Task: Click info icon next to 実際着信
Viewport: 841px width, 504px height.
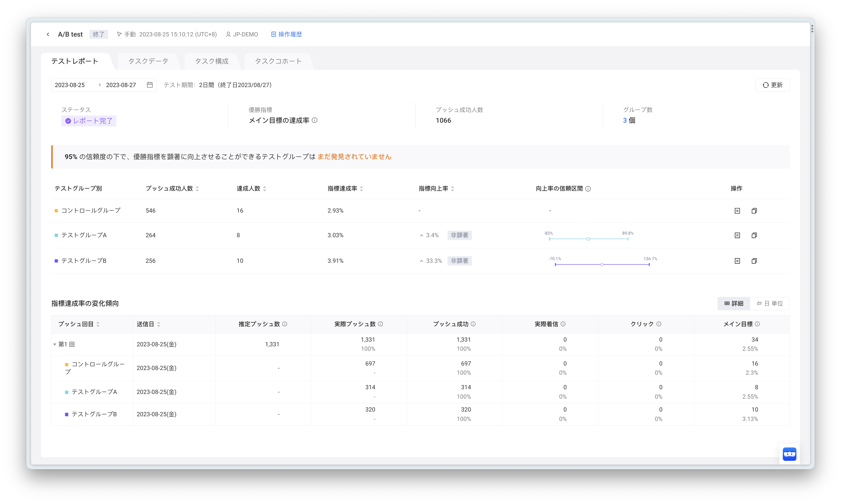Action: click(563, 324)
